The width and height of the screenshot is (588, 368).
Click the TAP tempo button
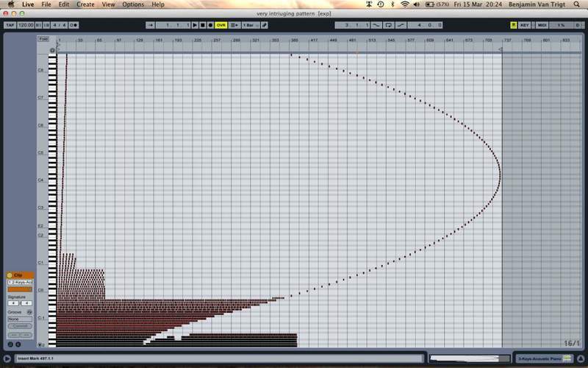[10, 25]
